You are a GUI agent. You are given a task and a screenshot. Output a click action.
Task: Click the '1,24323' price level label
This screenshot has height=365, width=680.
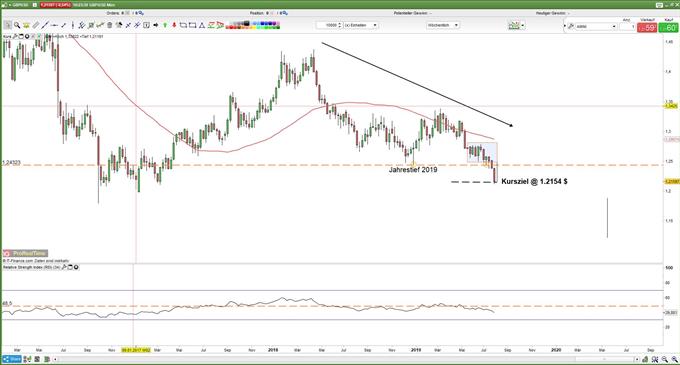click(x=11, y=163)
